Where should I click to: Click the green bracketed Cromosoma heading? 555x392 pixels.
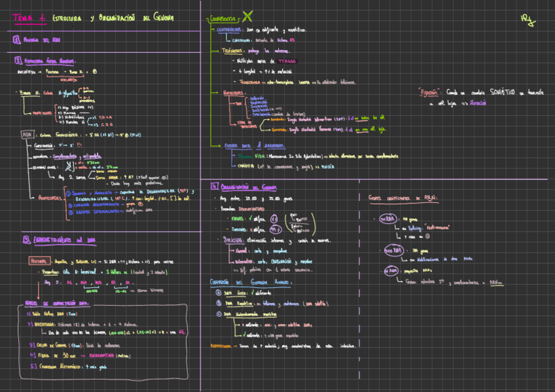coord(224,19)
